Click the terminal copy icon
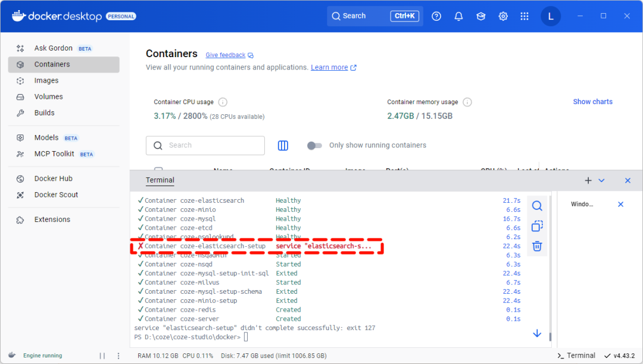This screenshot has width=643, height=364. tap(537, 226)
